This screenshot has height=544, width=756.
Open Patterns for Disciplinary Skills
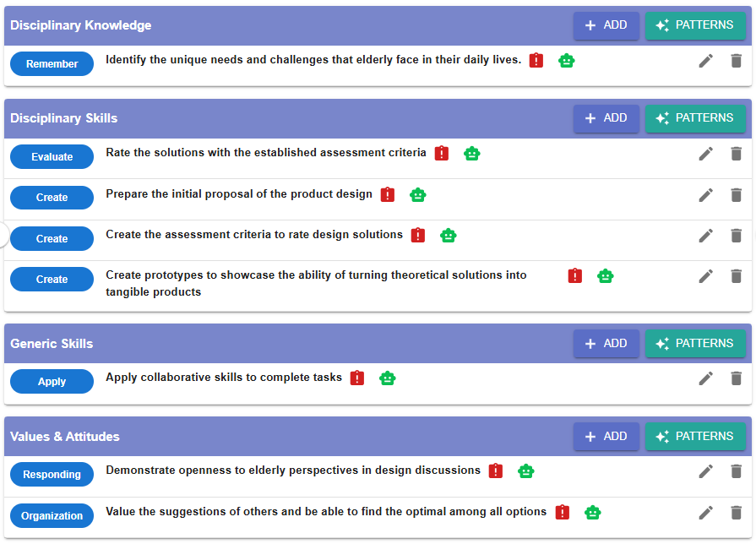click(x=695, y=118)
